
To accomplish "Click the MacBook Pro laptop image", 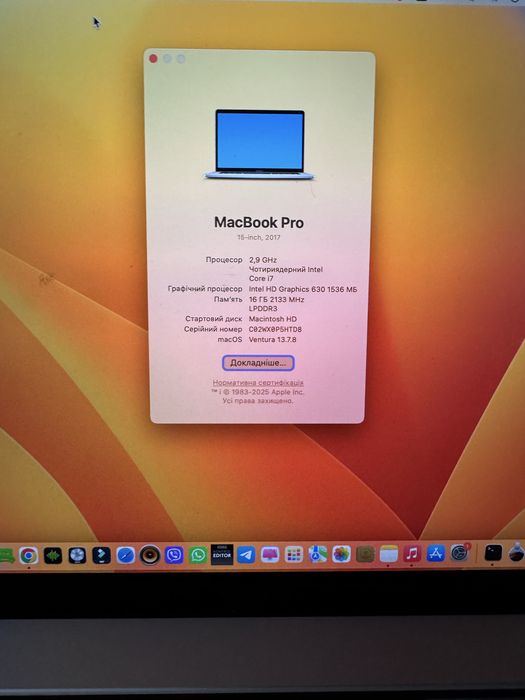I will (259, 145).
